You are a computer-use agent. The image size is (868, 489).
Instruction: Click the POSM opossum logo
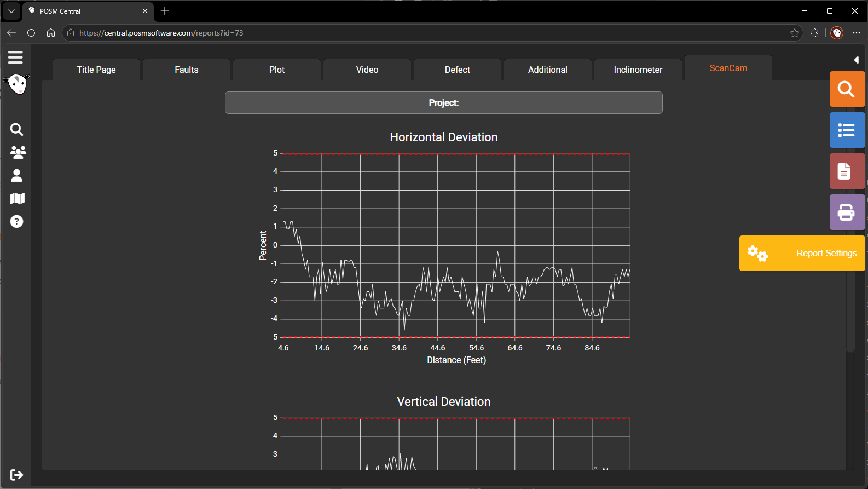(x=17, y=84)
